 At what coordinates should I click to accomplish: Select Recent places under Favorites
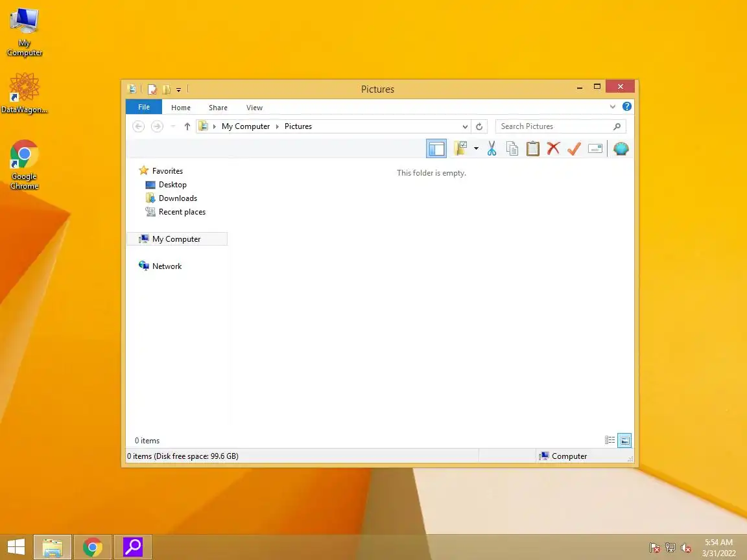[182, 212]
